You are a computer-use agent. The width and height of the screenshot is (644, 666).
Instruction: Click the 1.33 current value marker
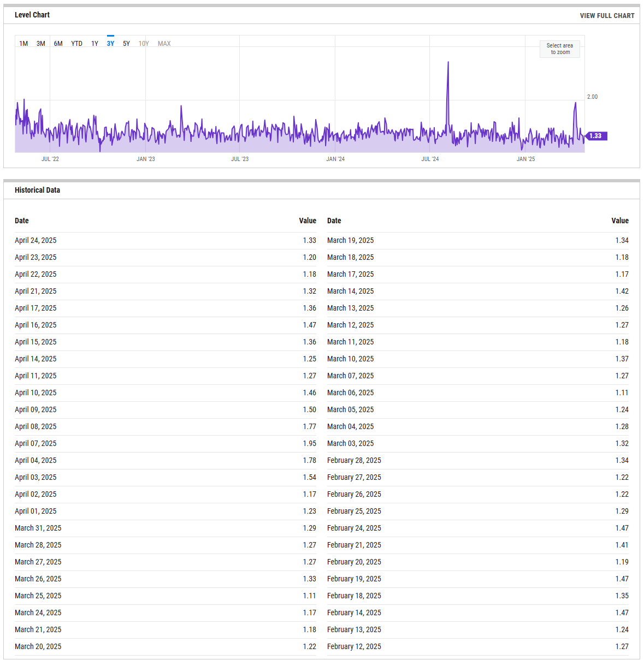pyautogui.click(x=595, y=136)
